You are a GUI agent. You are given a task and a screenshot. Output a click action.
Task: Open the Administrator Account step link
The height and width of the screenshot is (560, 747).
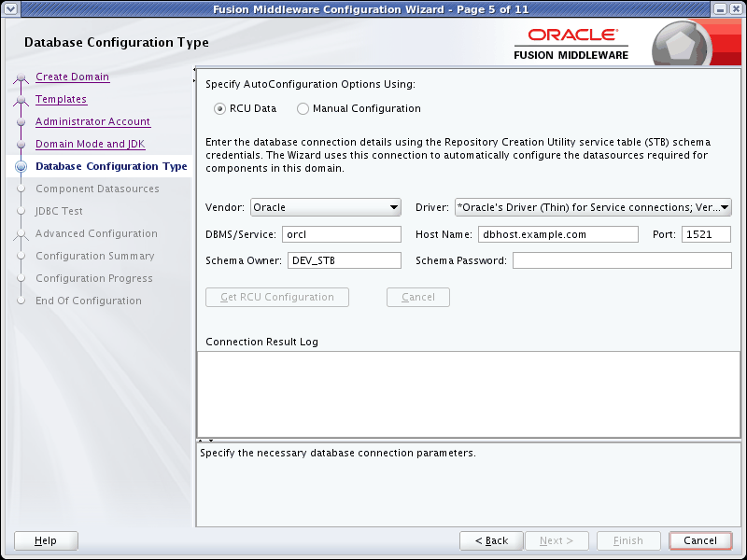tap(92, 121)
